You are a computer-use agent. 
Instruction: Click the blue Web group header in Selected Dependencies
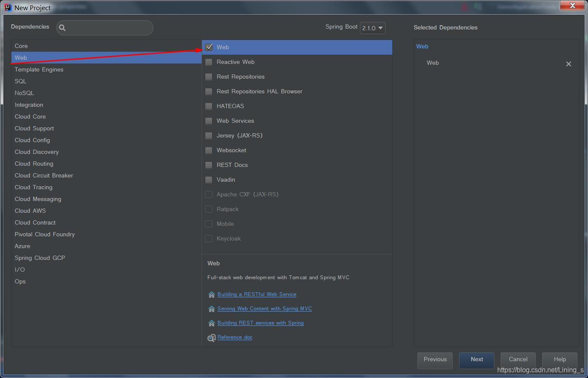(x=422, y=46)
